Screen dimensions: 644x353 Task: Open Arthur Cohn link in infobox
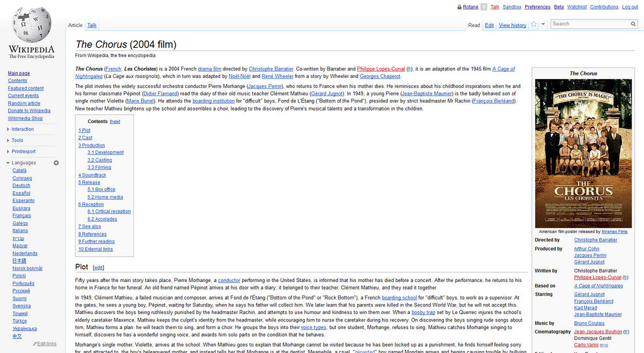pos(587,249)
